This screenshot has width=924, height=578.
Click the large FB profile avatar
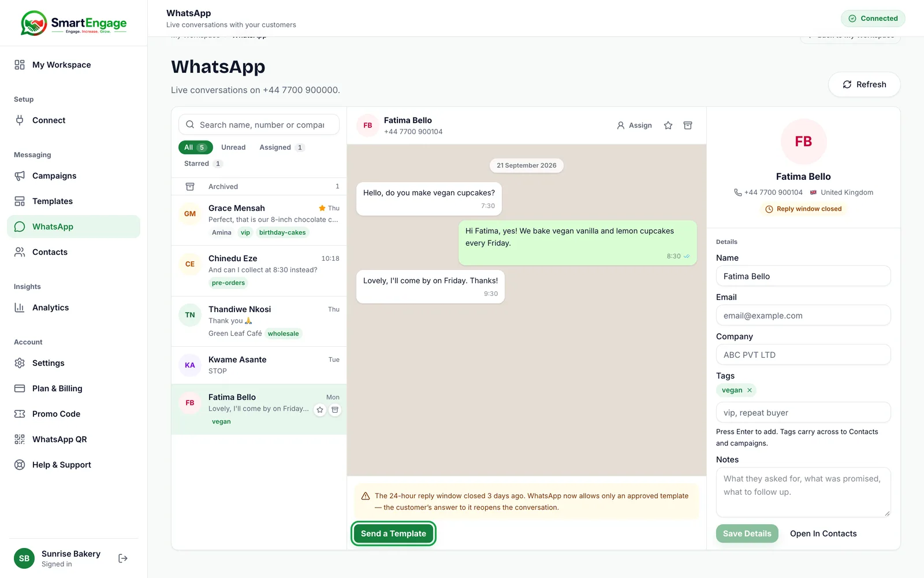pos(803,142)
